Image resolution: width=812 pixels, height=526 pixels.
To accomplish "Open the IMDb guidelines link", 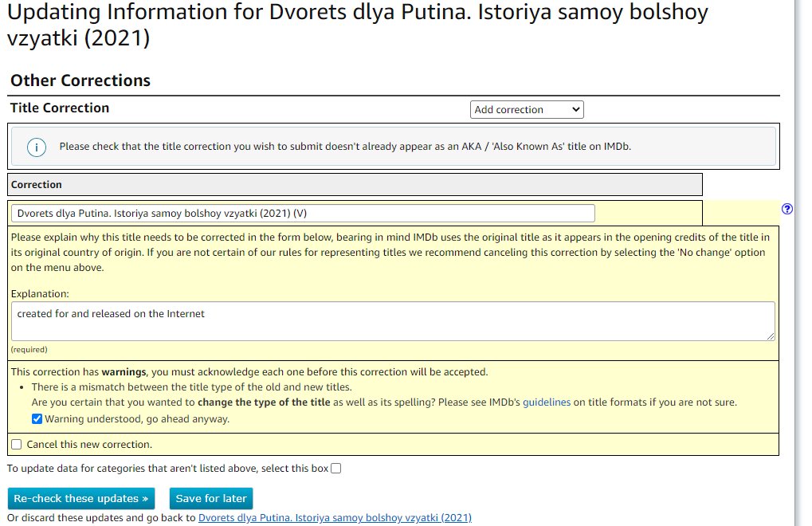I will click(x=547, y=402).
